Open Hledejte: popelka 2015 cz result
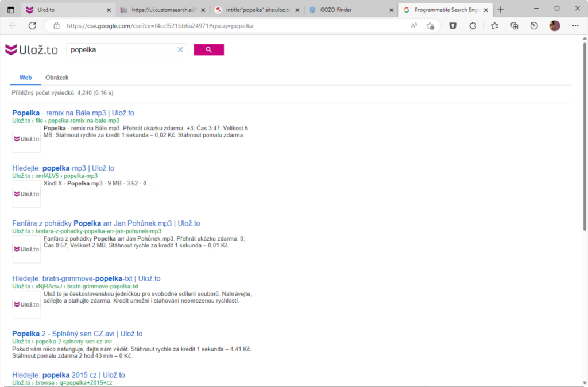The image size is (588, 387). pos(69,374)
